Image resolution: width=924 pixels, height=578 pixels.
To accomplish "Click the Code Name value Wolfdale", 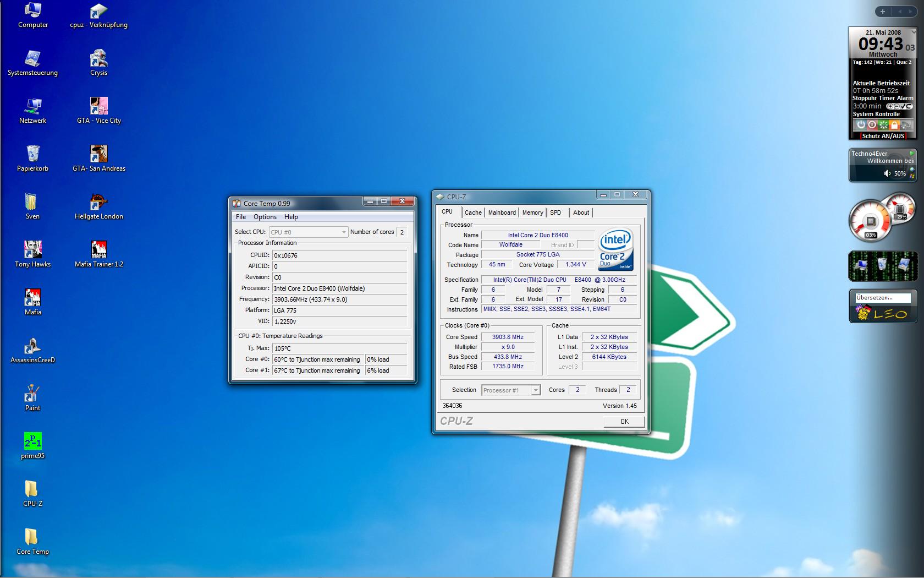I will click(x=511, y=245).
